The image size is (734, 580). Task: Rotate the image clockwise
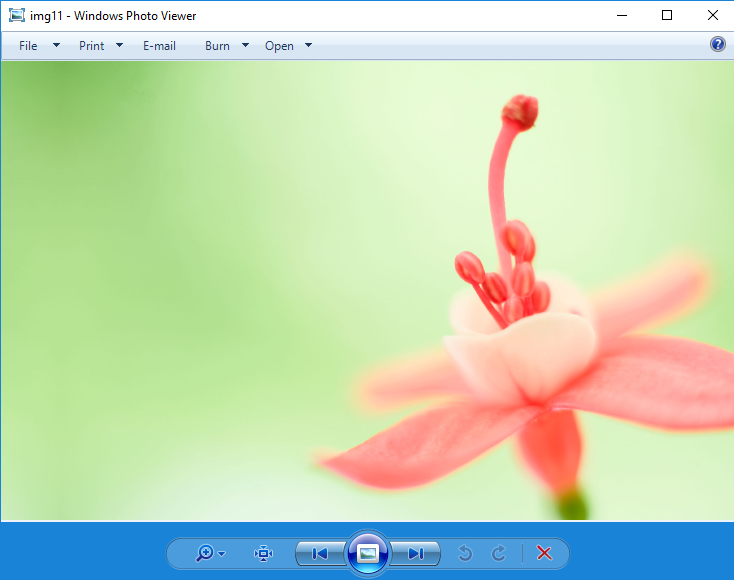tap(499, 553)
